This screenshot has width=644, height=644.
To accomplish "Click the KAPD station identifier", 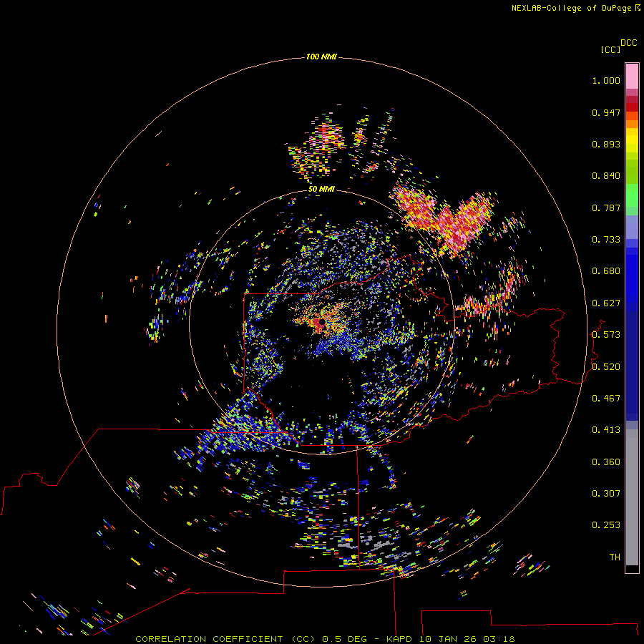I will (399, 639).
